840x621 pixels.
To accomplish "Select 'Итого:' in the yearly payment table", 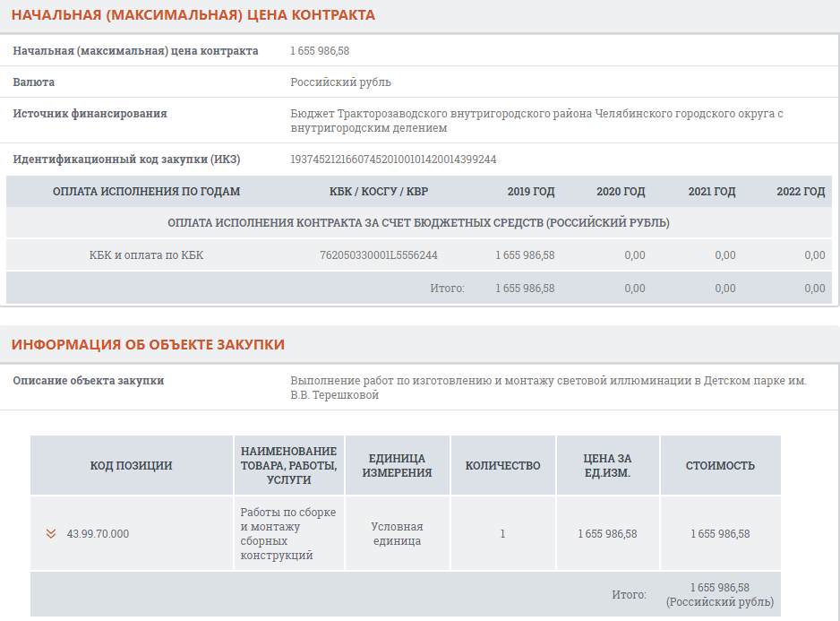I will pyautogui.click(x=448, y=289).
